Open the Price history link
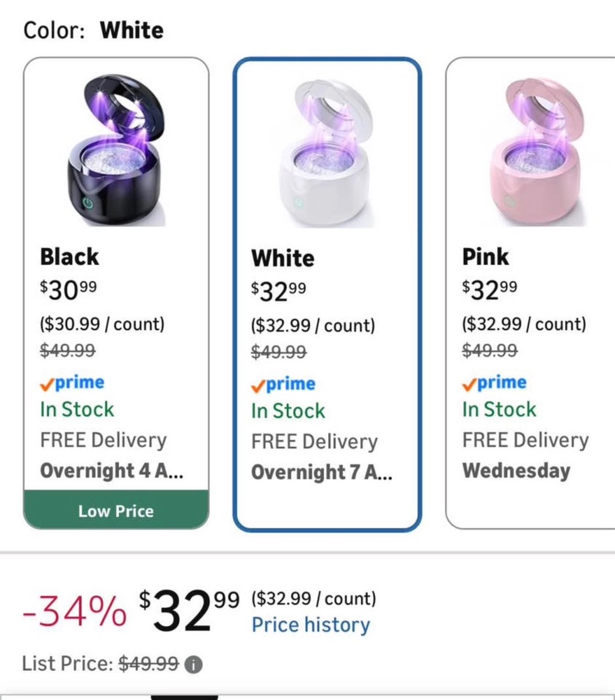 [x=311, y=625]
